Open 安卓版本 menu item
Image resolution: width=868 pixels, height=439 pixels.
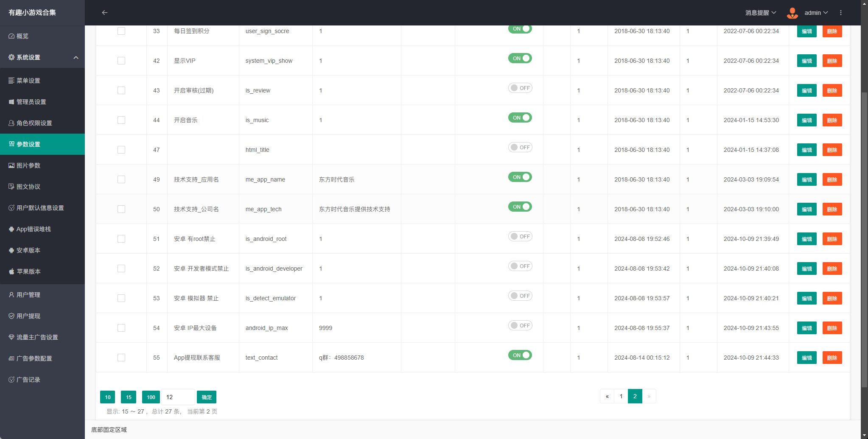coord(42,250)
